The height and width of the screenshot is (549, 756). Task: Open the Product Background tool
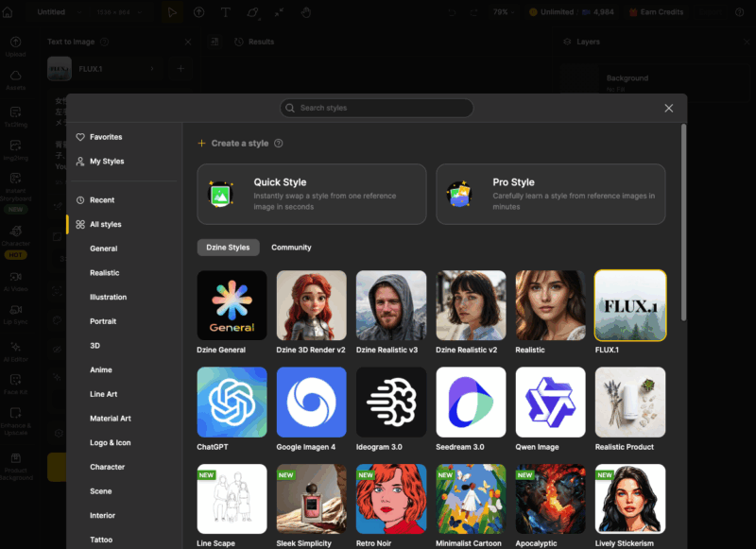15,466
